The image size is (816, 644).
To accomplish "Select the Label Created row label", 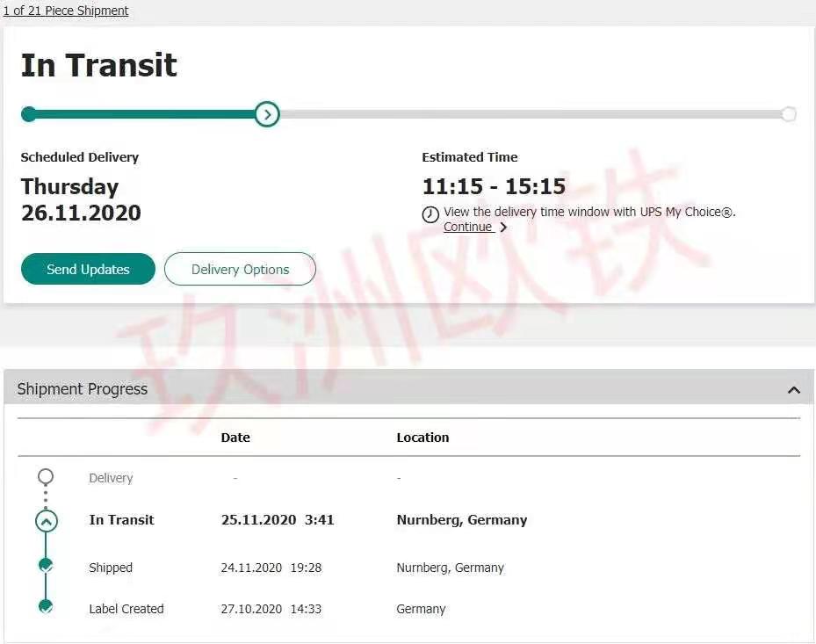I will pyautogui.click(x=126, y=609).
